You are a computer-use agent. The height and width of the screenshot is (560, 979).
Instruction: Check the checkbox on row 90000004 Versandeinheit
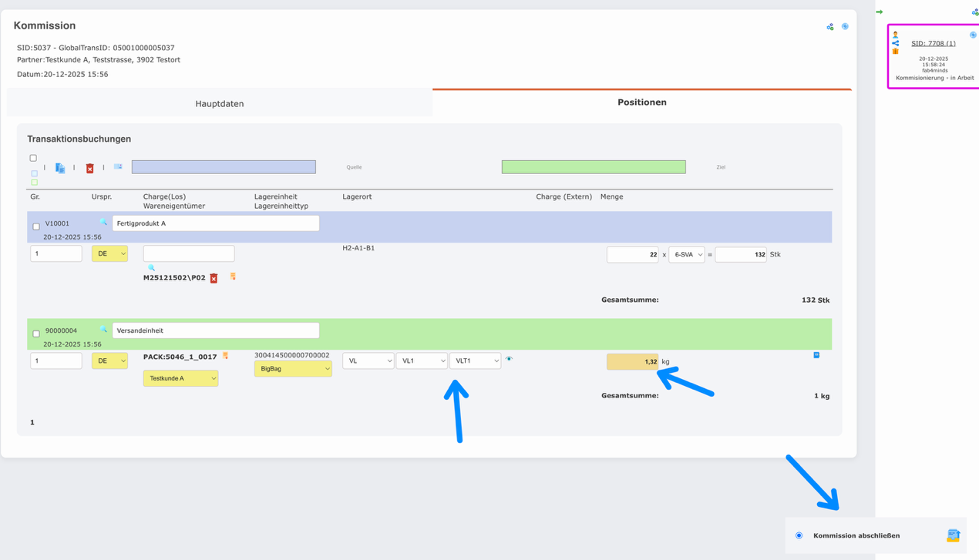click(x=35, y=334)
